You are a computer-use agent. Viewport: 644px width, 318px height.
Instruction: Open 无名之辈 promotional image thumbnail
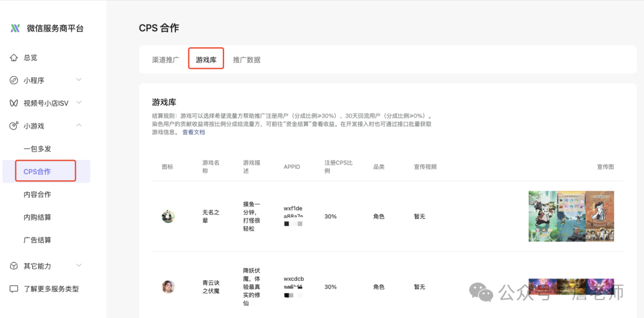tap(571, 216)
